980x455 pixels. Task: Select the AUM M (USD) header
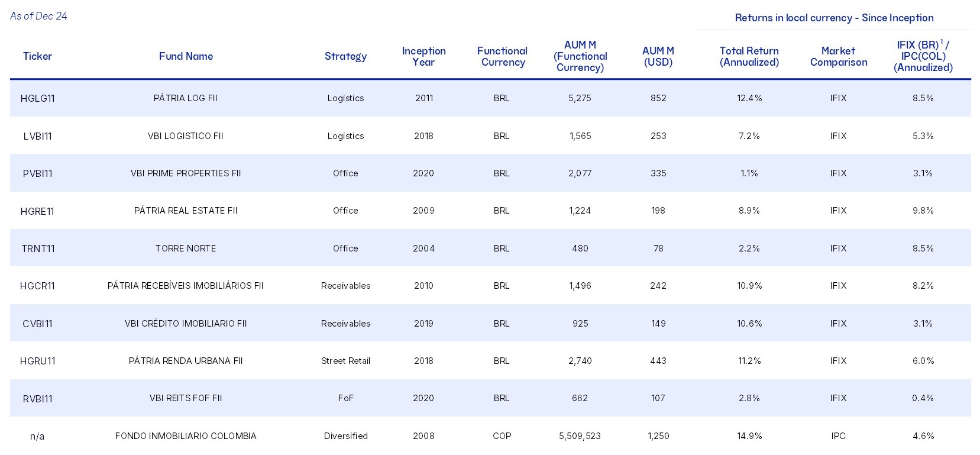pyautogui.click(x=658, y=56)
